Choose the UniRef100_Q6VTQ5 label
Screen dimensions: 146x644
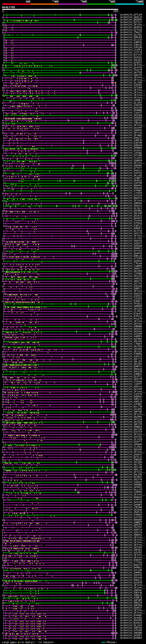point(131,72)
